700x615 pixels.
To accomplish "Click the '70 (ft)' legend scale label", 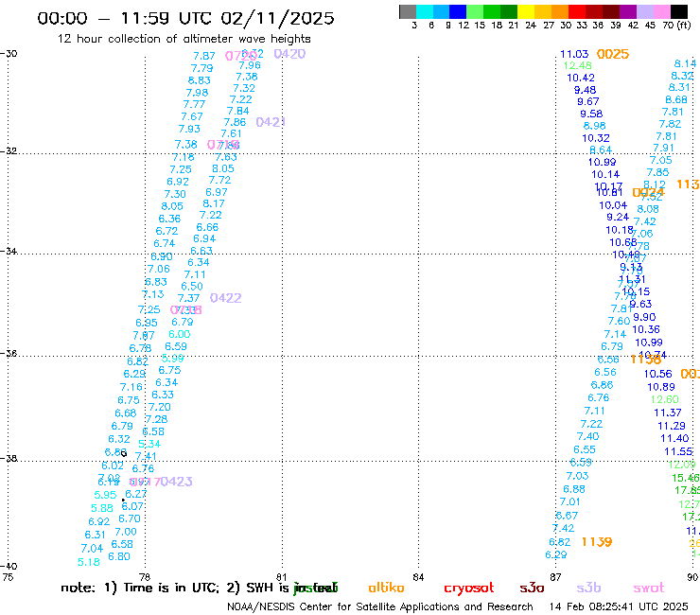I will click(676, 25).
